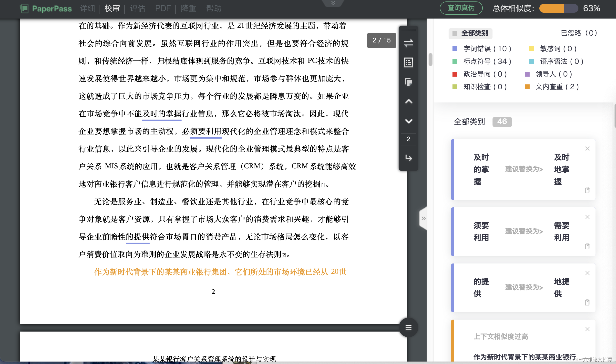Dismiss the 的提供 suggestion card

587,273
